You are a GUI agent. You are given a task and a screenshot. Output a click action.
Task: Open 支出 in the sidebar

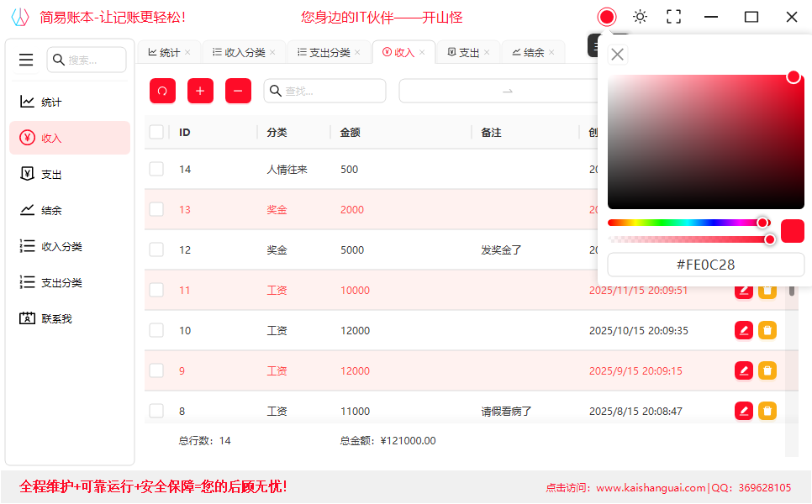click(x=70, y=174)
